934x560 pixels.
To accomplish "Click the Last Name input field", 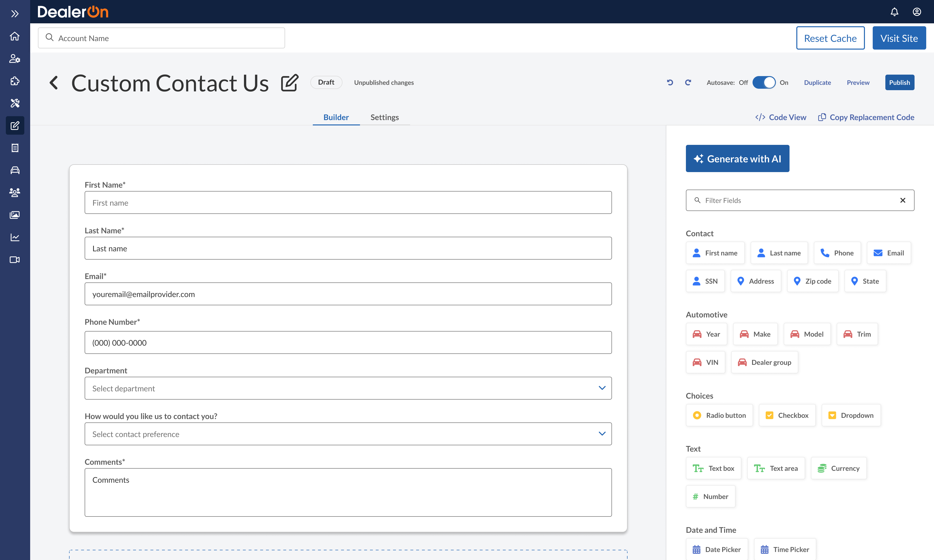I will click(348, 248).
